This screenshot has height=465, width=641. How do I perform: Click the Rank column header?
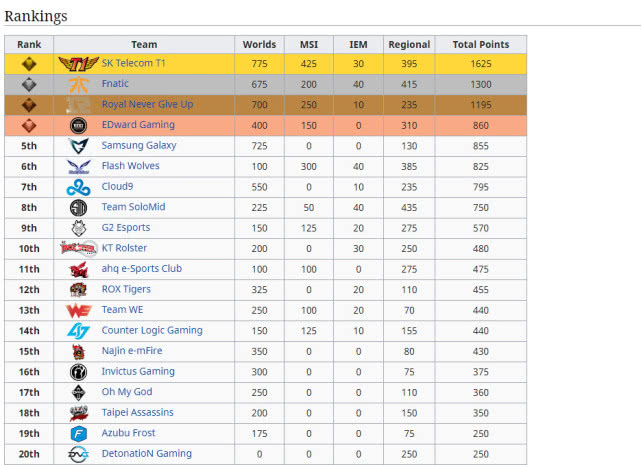click(29, 45)
